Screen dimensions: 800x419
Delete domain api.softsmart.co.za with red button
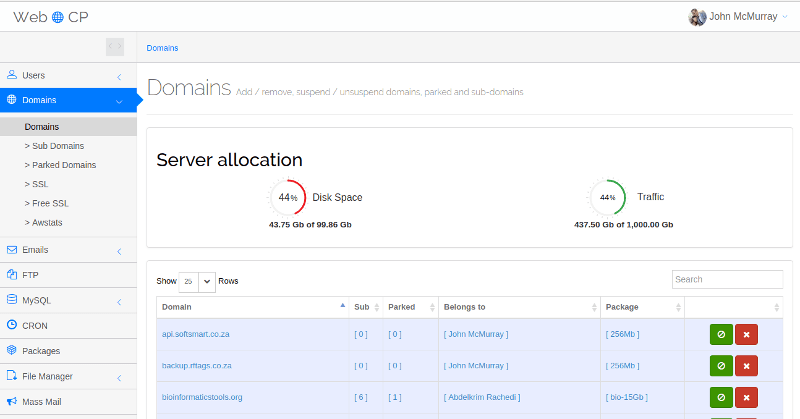[x=746, y=335]
